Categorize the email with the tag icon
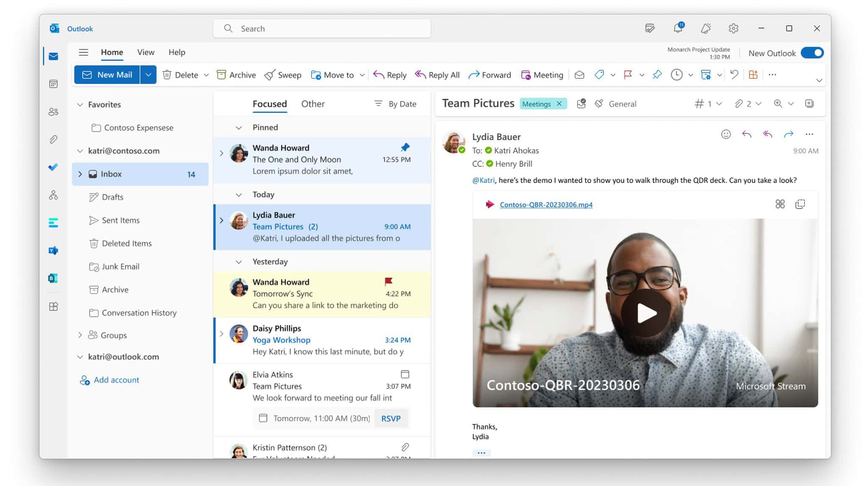Screen dimensions: 868x486 [599, 75]
